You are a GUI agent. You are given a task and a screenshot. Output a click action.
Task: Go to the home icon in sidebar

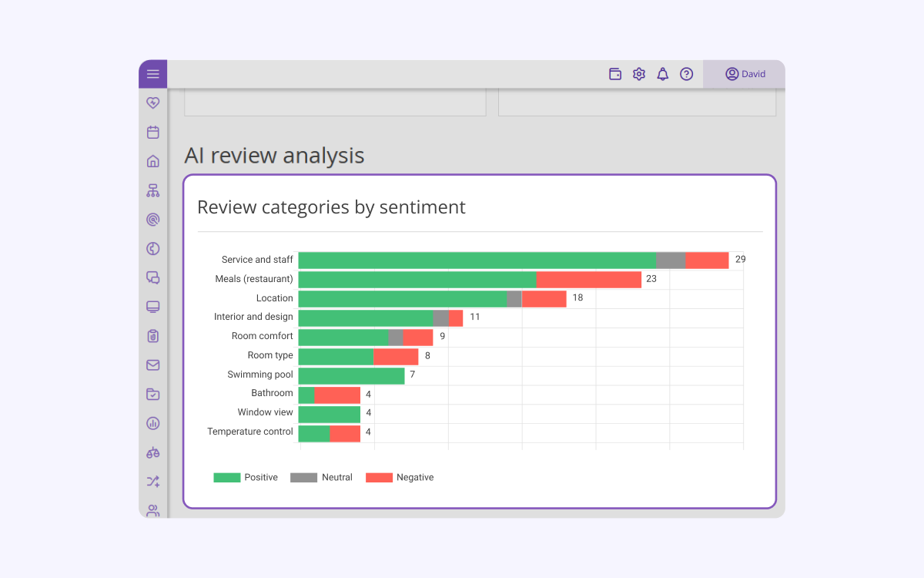(153, 161)
